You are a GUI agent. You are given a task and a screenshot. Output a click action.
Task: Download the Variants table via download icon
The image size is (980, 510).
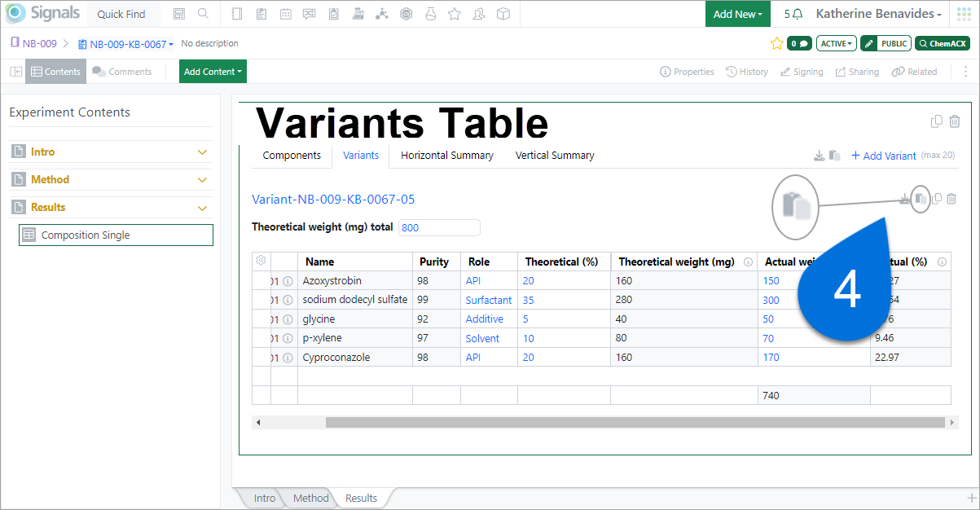point(820,155)
